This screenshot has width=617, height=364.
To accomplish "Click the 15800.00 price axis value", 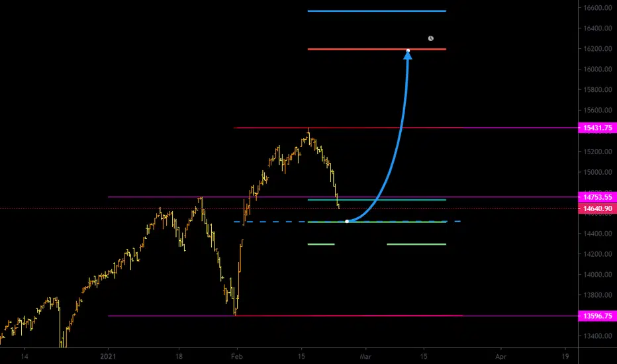I will [x=597, y=90].
